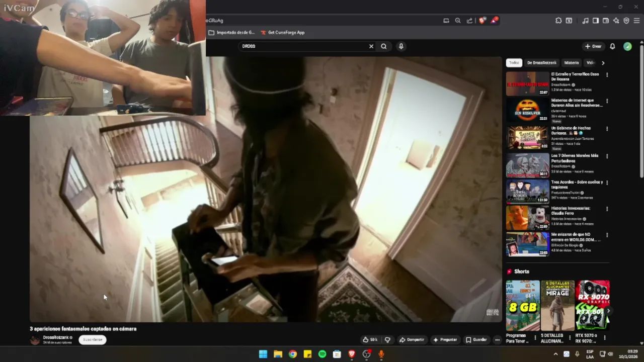Open Windows Start button on taskbar
The width and height of the screenshot is (644, 362).
coord(263,354)
